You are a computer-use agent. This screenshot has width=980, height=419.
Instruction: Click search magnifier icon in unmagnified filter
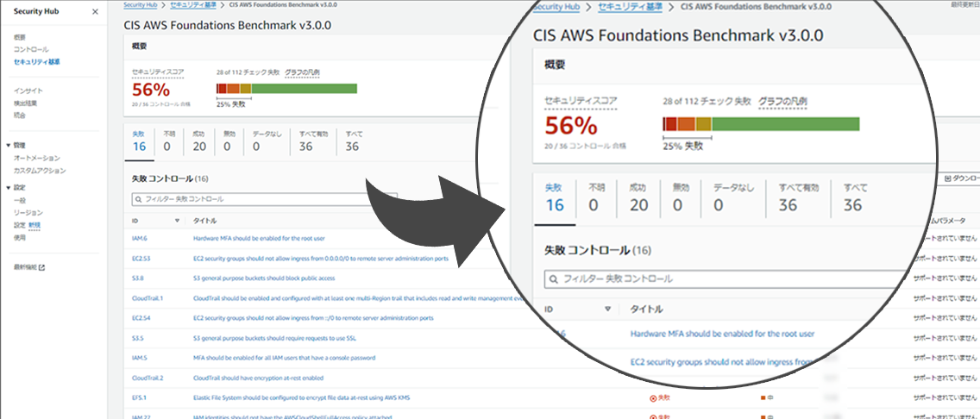tap(138, 199)
